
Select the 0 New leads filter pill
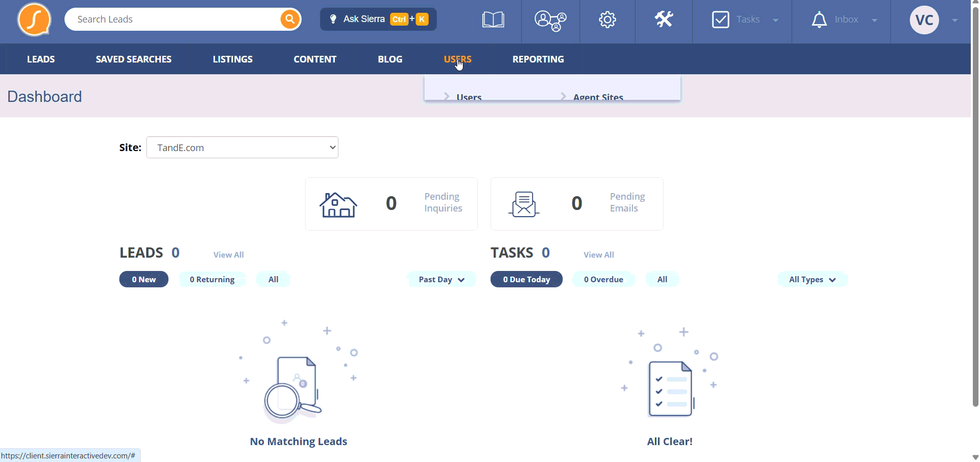click(144, 279)
